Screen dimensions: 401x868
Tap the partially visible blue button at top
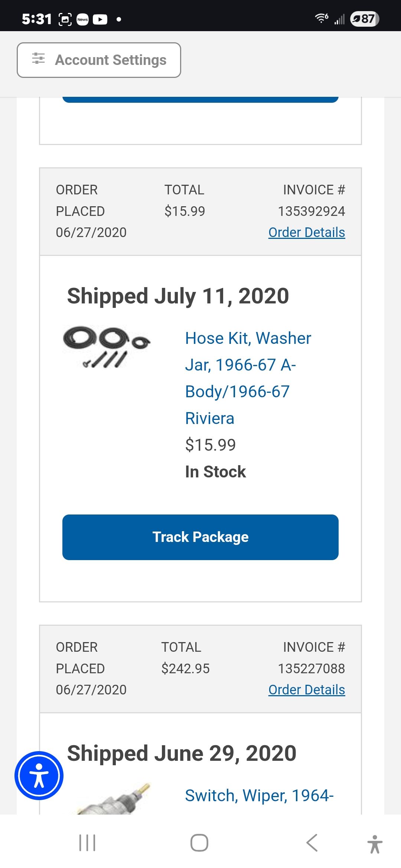pos(200,99)
